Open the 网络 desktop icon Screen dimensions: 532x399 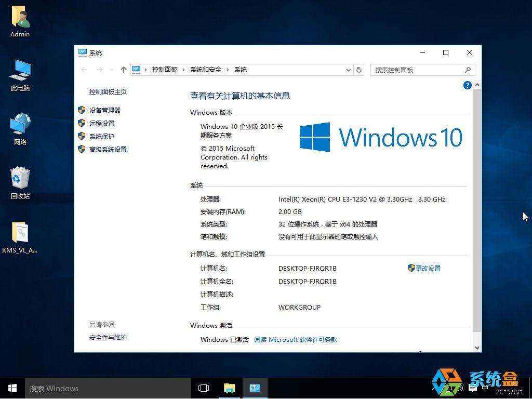click(x=19, y=125)
